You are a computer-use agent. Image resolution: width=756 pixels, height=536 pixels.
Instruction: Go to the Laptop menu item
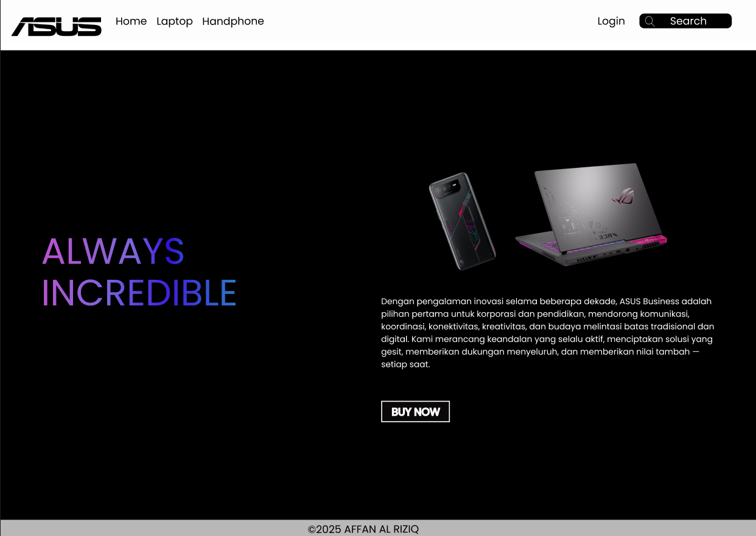(x=175, y=21)
